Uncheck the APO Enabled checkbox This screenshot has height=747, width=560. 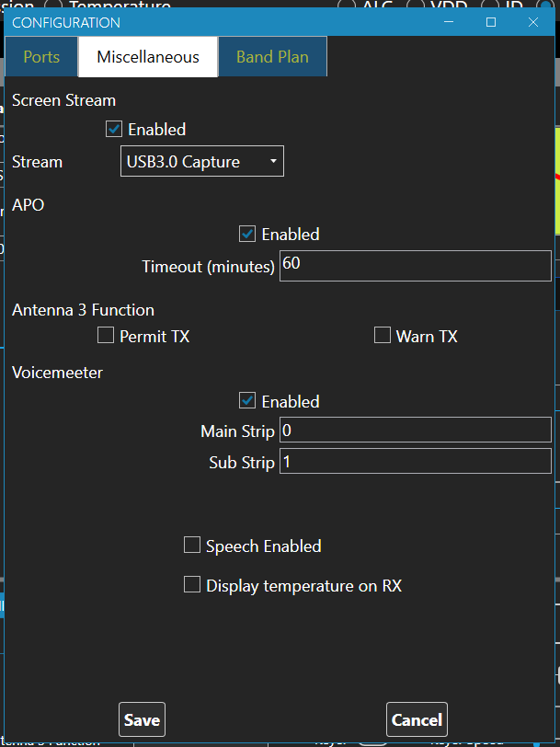[247, 234]
